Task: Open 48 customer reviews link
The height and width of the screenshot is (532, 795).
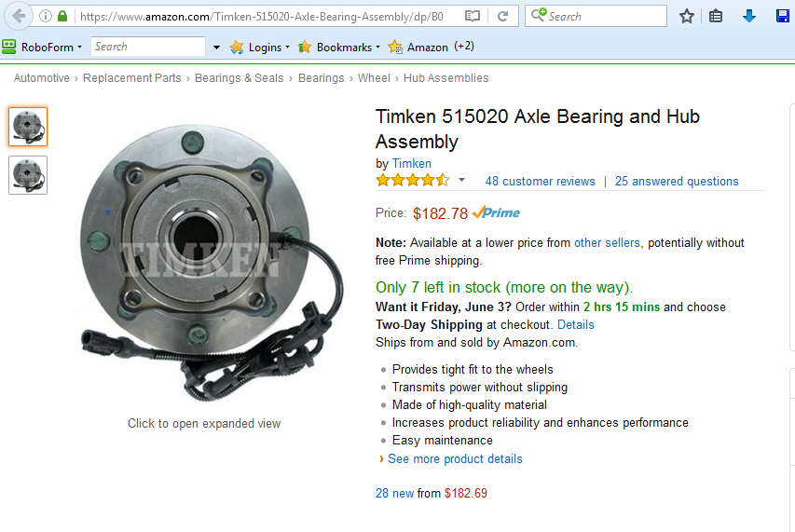Action: (540, 181)
